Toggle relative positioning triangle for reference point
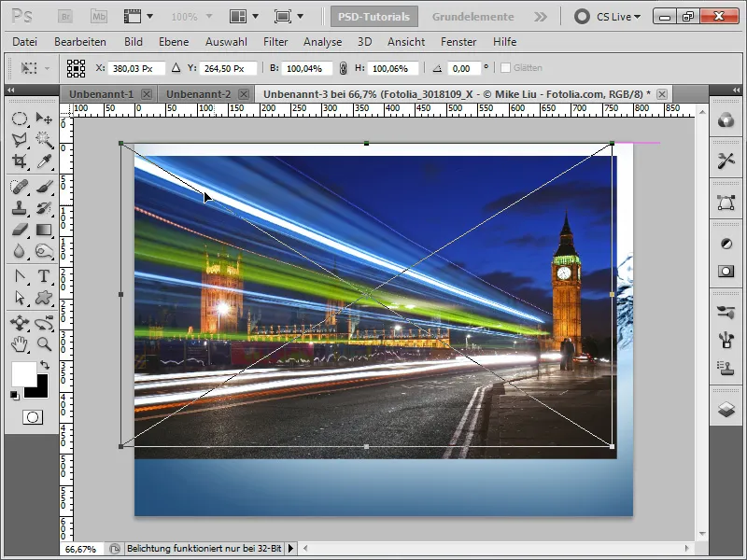The width and height of the screenshot is (747, 560). tap(176, 68)
